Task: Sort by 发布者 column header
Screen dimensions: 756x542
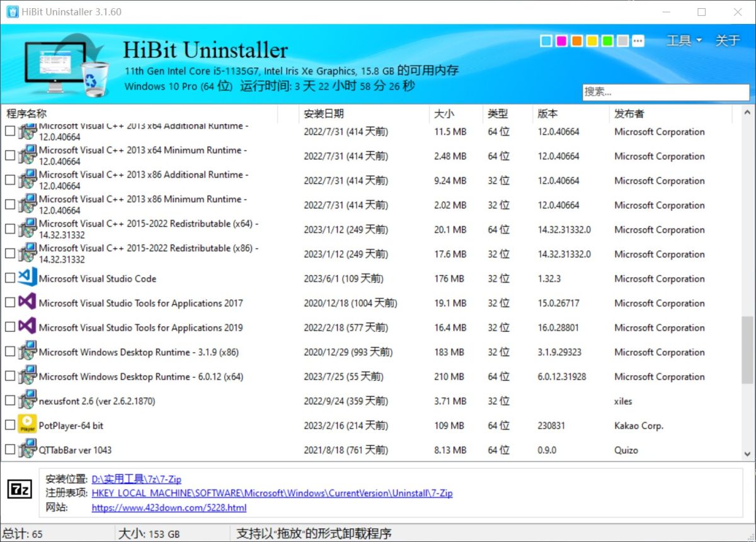Action: pos(672,114)
